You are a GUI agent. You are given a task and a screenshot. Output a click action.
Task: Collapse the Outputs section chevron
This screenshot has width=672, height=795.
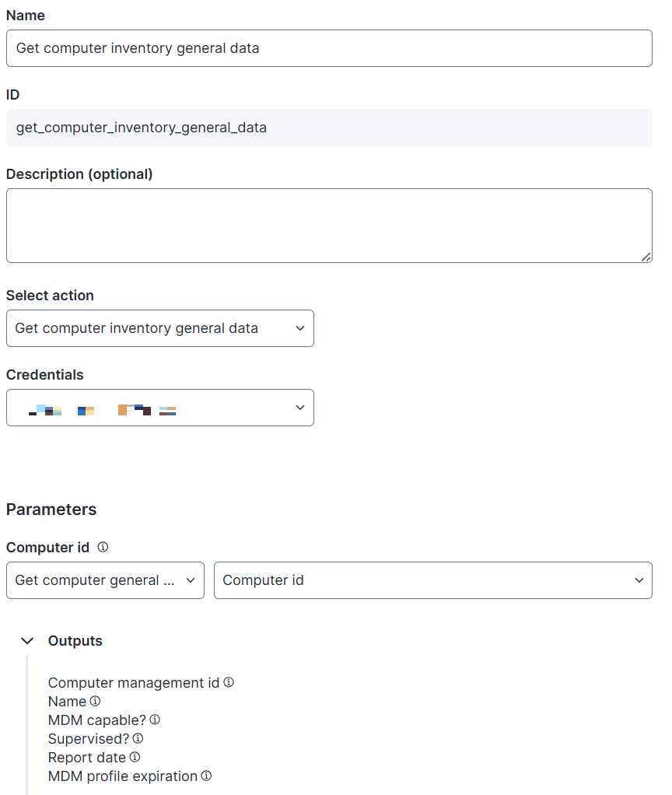pyautogui.click(x=27, y=641)
